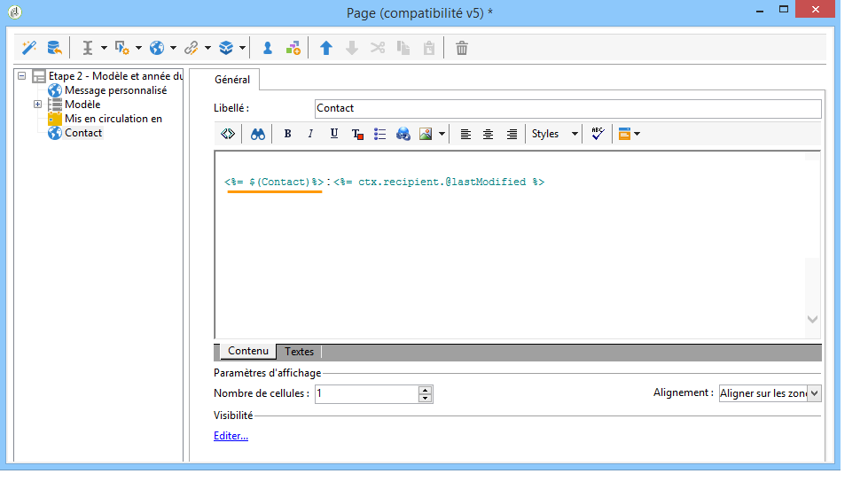Select Mis en circulation en tree item
868x497 pixels.
[x=113, y=119]
